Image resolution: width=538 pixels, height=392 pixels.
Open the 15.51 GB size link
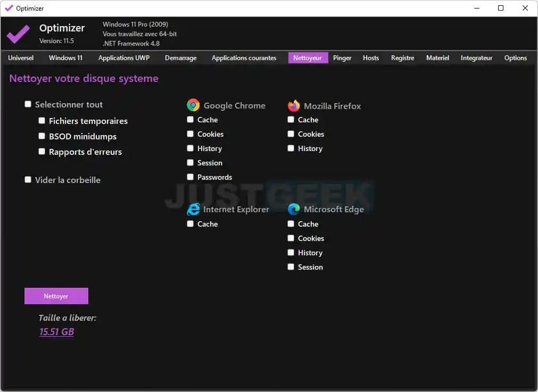click(x=56, y=332)
